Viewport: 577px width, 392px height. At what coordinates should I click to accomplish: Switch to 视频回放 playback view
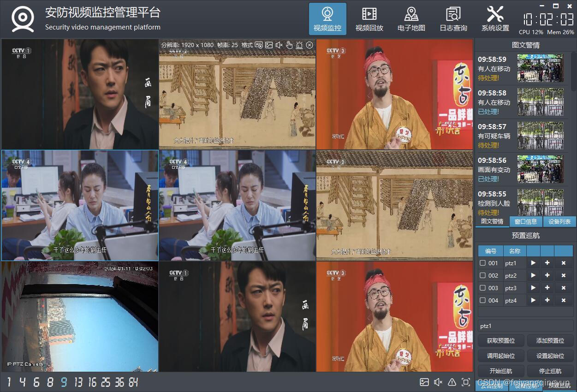pos(369,18)
